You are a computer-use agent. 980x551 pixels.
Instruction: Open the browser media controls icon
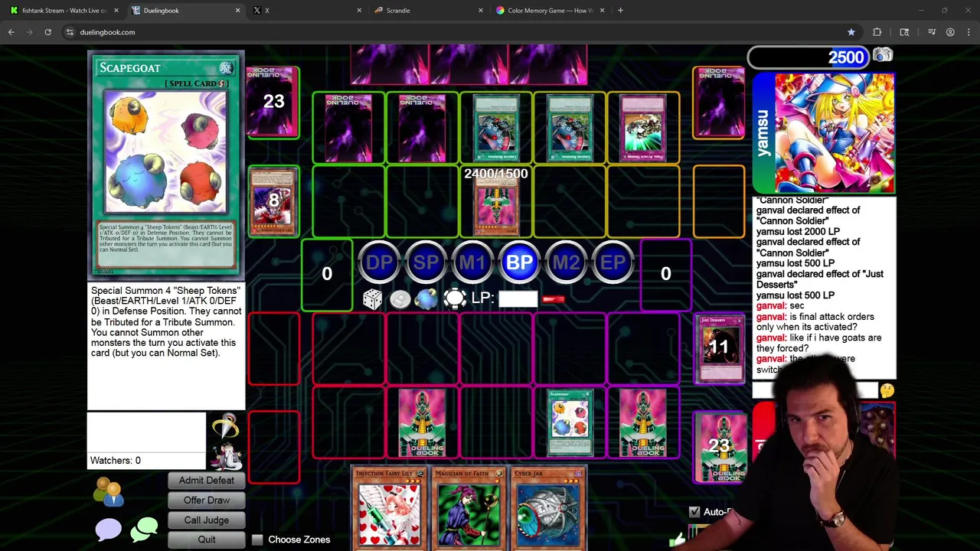(x=932, y=32)
